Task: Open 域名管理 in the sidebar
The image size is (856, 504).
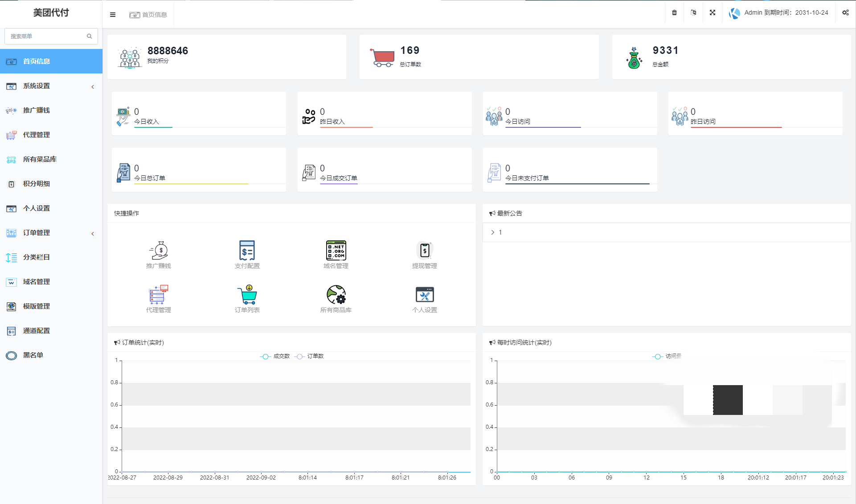Action: tap(51, 282)
